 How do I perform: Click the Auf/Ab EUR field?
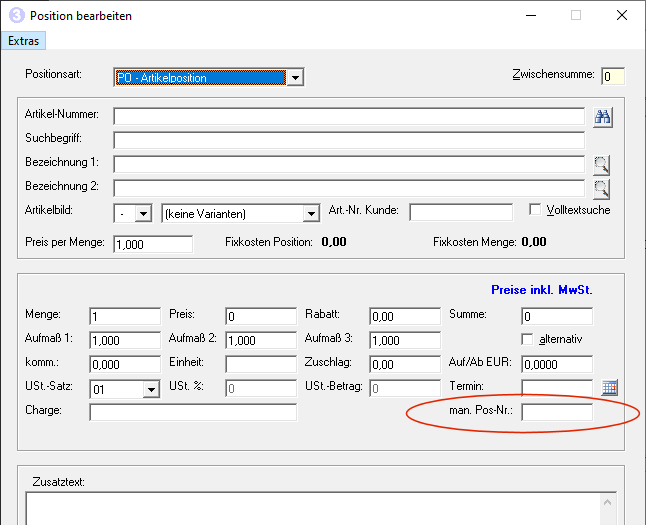point(557,364)
